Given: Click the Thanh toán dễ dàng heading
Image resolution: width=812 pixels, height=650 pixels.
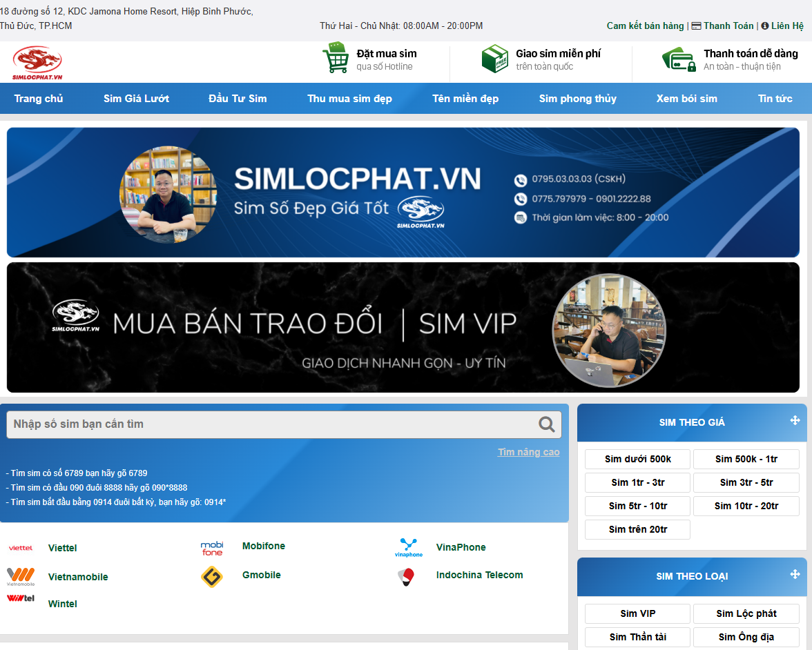Looking at the screenshot, I should point(751,53).
